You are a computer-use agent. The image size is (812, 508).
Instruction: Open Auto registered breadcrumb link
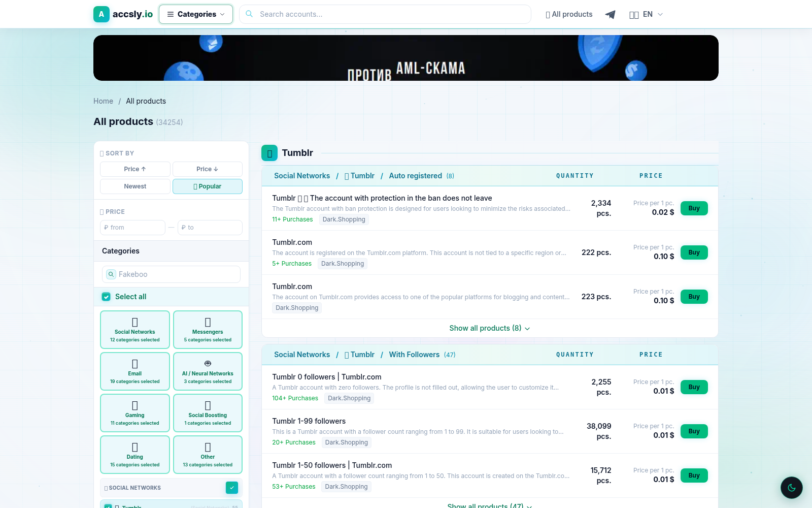click(415, 176)
